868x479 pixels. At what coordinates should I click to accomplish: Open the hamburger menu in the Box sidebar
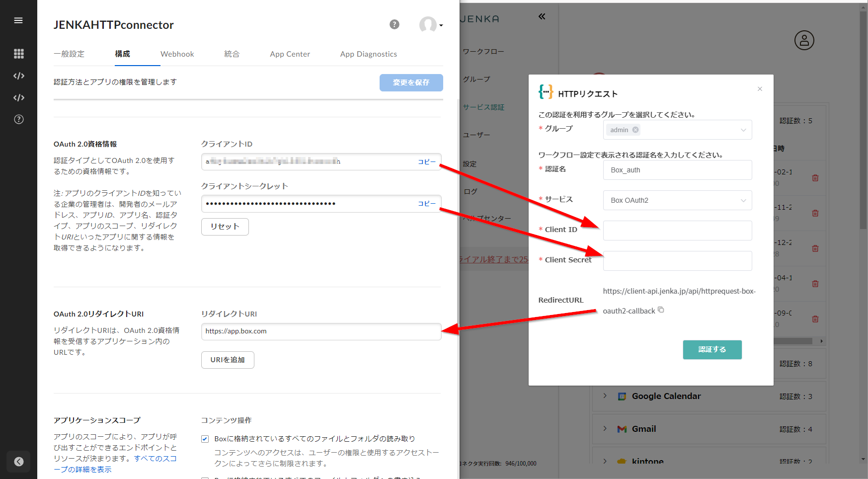18,20
